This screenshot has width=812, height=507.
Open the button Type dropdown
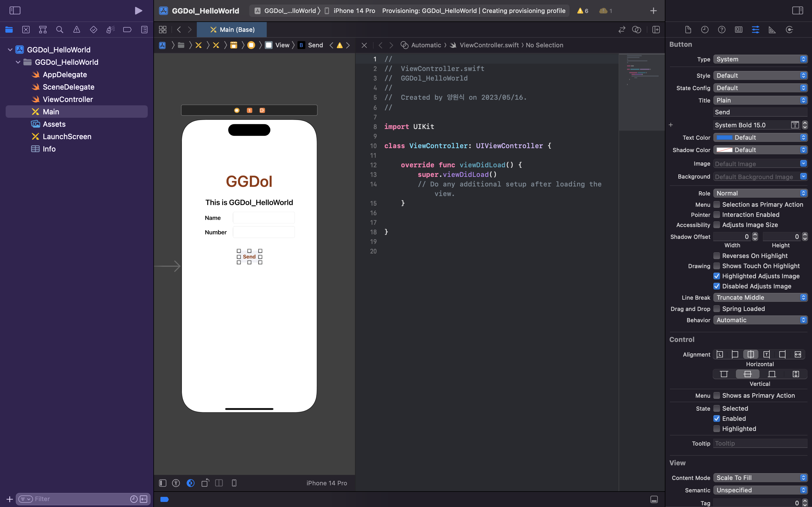click(x=760, y=59)
